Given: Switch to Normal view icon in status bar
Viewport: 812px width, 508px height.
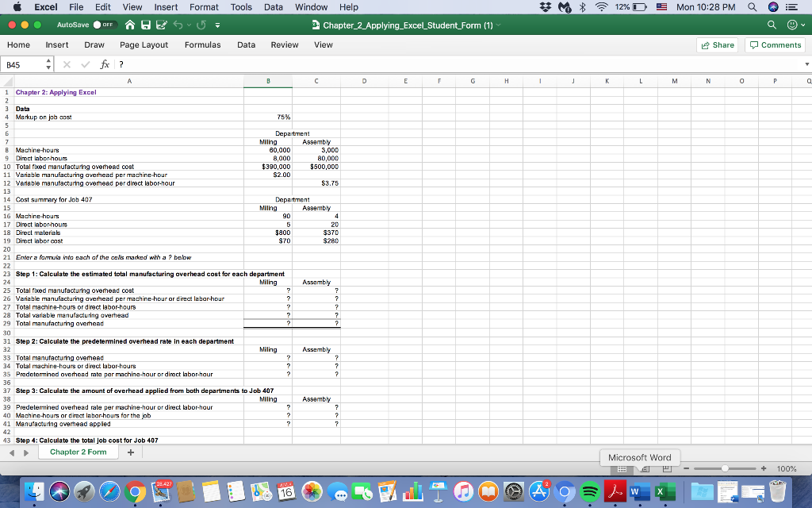Looking at the screenshot, I should pos(622,468).
